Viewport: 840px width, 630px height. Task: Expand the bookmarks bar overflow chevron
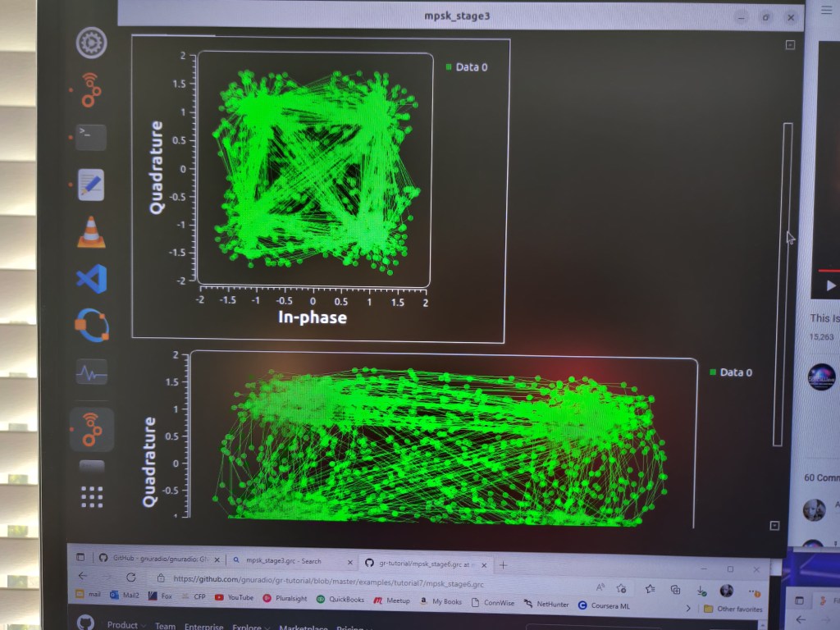pos(687,608)
